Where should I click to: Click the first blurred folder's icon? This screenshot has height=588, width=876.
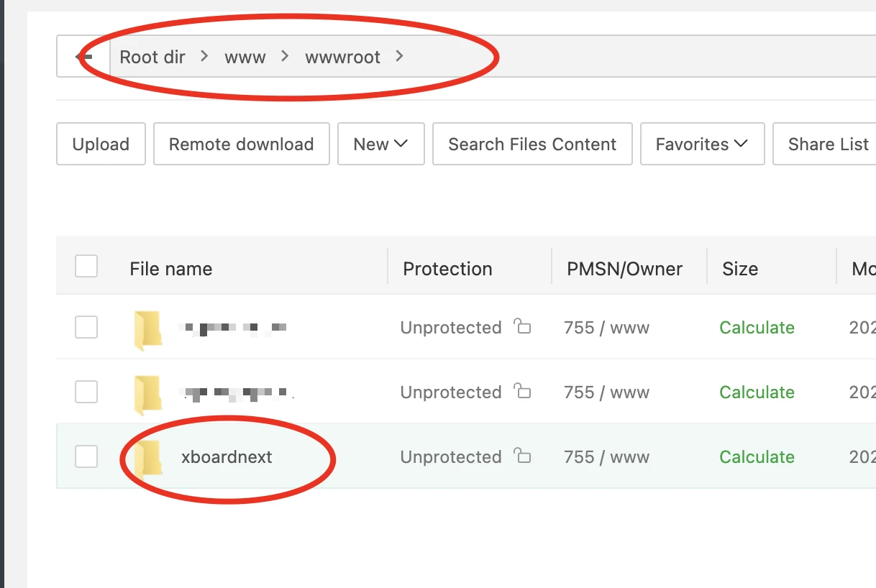pos(148,329)
